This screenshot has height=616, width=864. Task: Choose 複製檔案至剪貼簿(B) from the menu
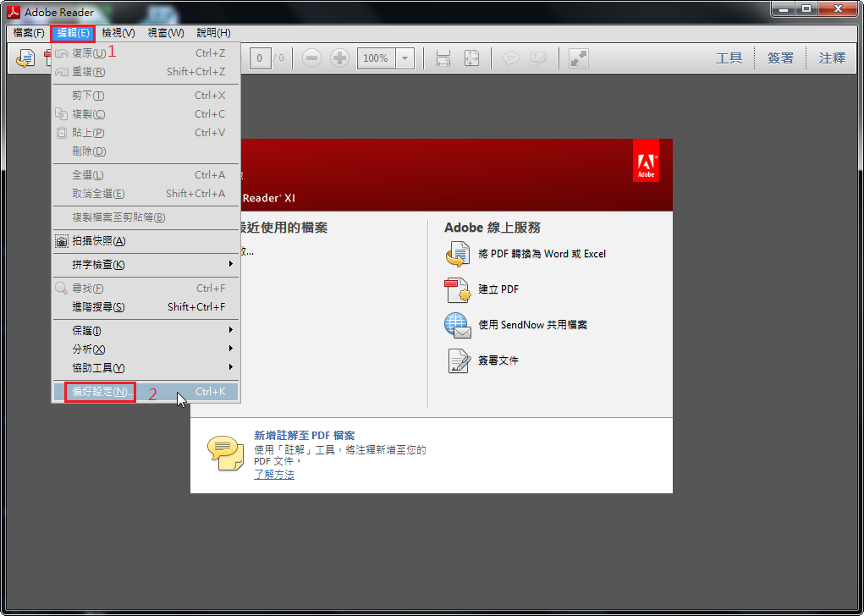pyautogui.click(x=146, y=217)
